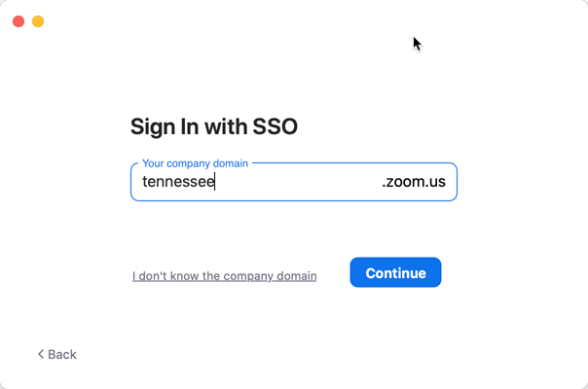This screenshot has height=389, width=588.
Task: Select the word "Back" at bottom left
Action: pos(62,354)
